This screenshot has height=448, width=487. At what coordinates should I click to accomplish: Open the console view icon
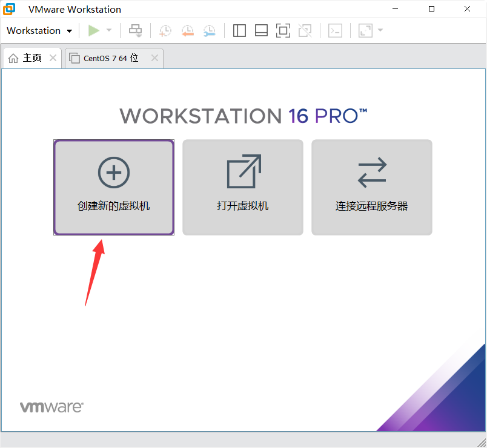(336, 30)
